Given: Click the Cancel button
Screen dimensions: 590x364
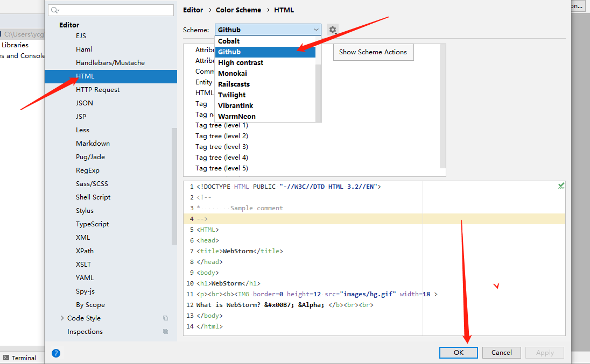Looking at the screenshot, I should (x=502, y=352).
